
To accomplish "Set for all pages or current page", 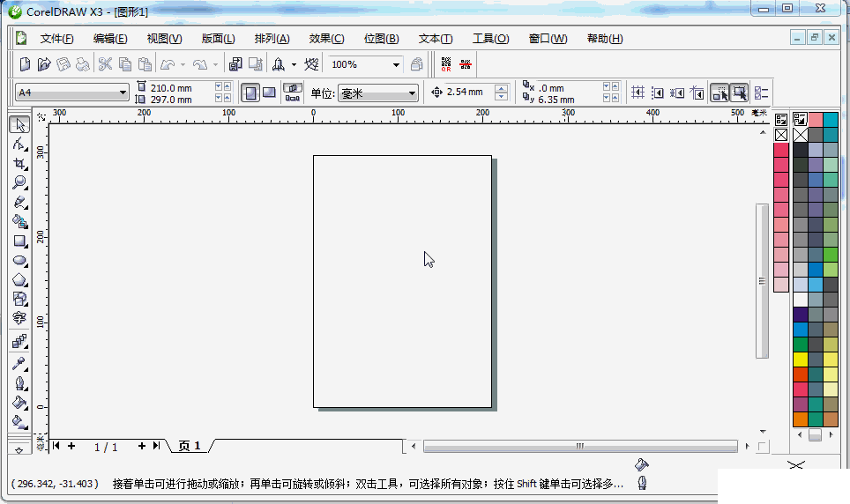I will (293, 93).
